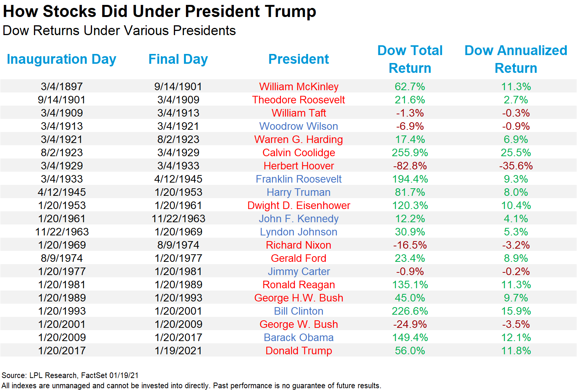Select Woodrow Wilson's name

299,126
